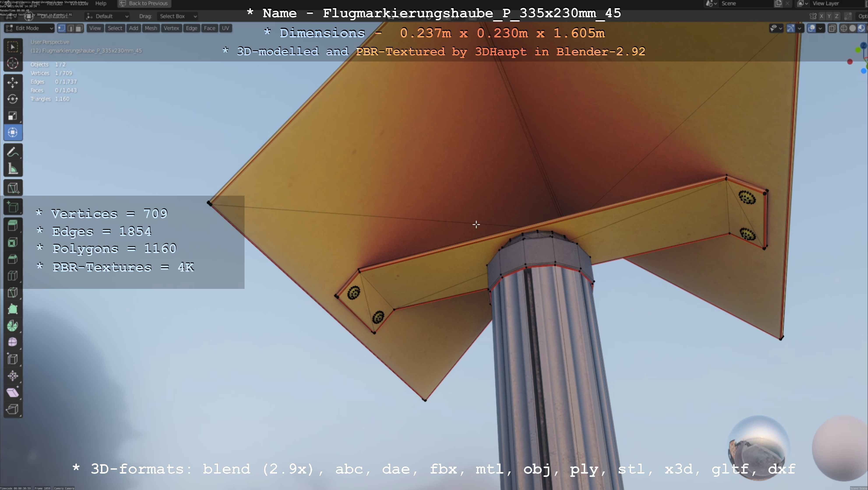
Task: Switch to Material Preview shading
Action: pyautogui.click(x=861, y=28)
